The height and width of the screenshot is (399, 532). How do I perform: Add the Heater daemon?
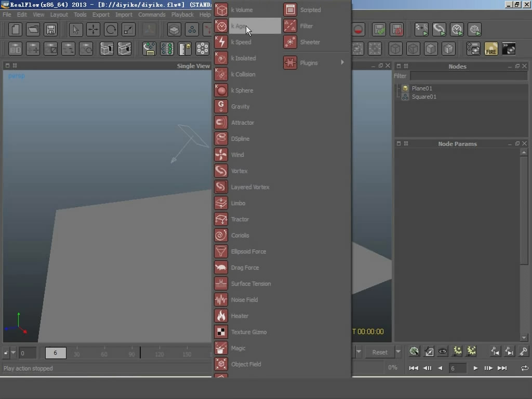coord(247,316)
